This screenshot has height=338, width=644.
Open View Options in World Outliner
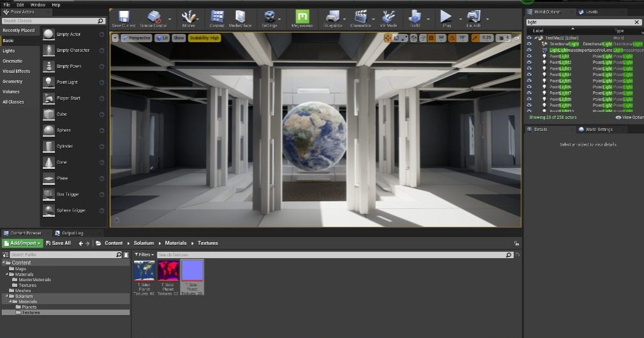[629, 118]
